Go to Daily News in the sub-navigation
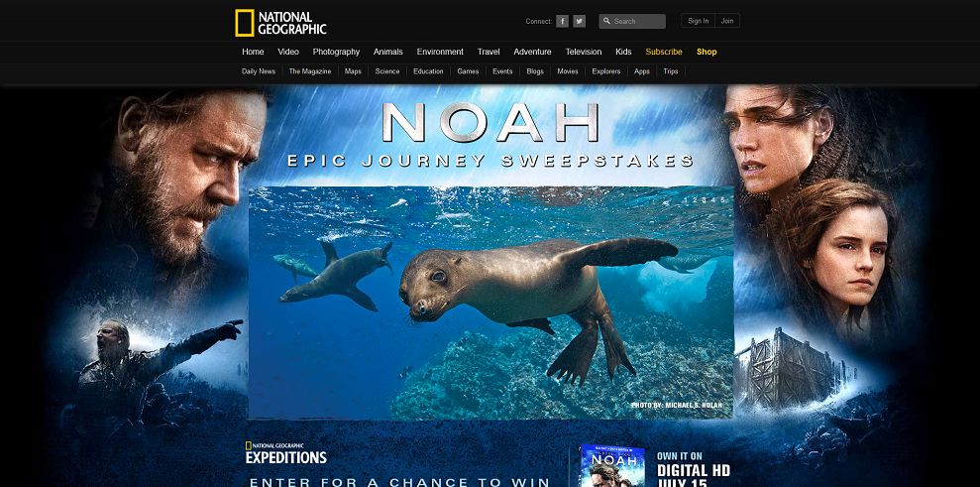The width and height of the screenshot is (980, 487). coord(259,71)
